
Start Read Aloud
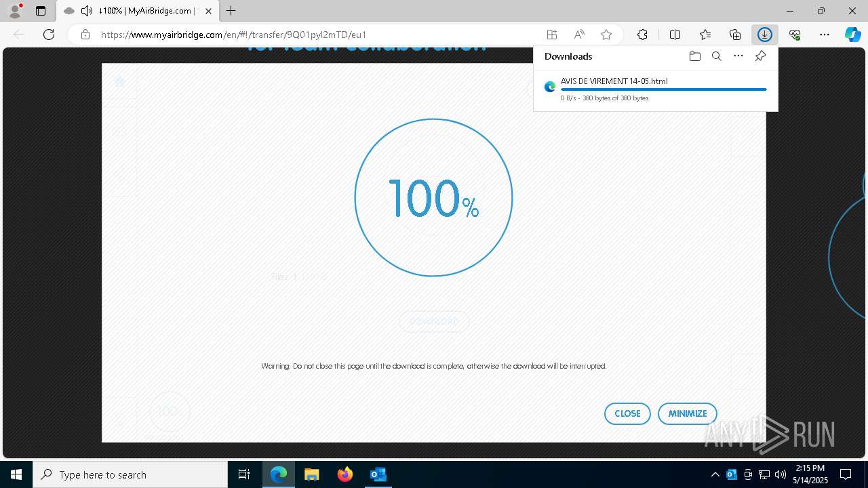(579, 35)
